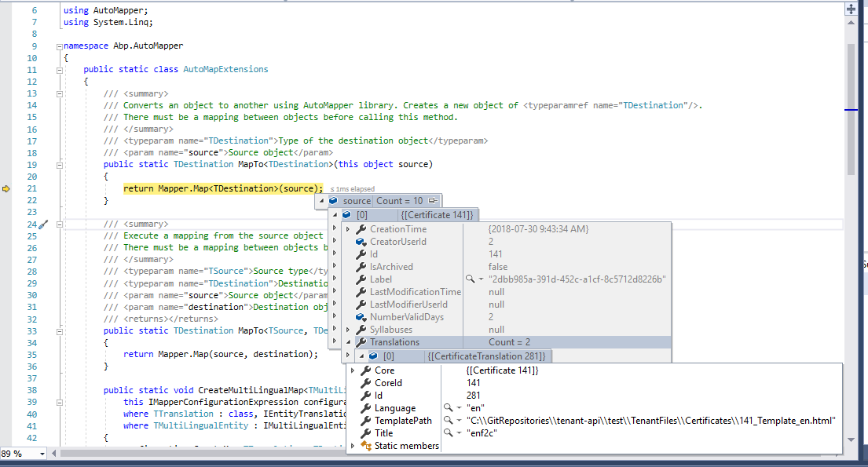Screen dimensions: 868x467
Task: Click the pencil edit icon beside line 24
Action: click(44, 224)
